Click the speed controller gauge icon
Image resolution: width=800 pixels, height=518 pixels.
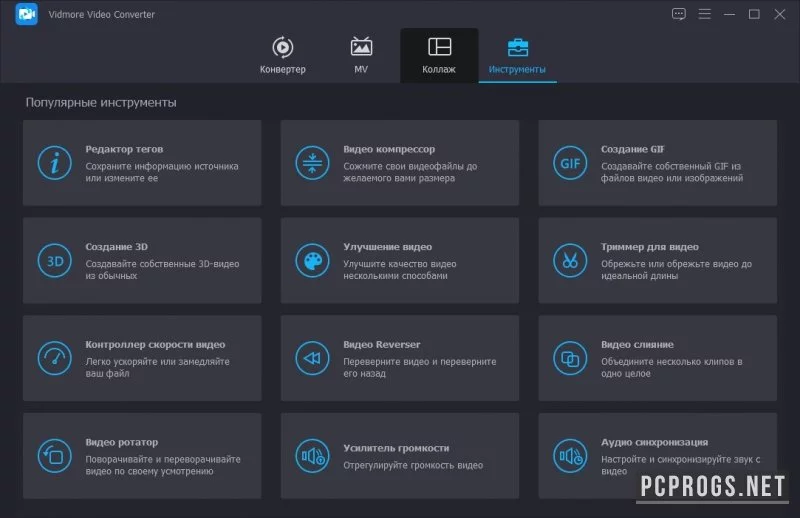55,358
